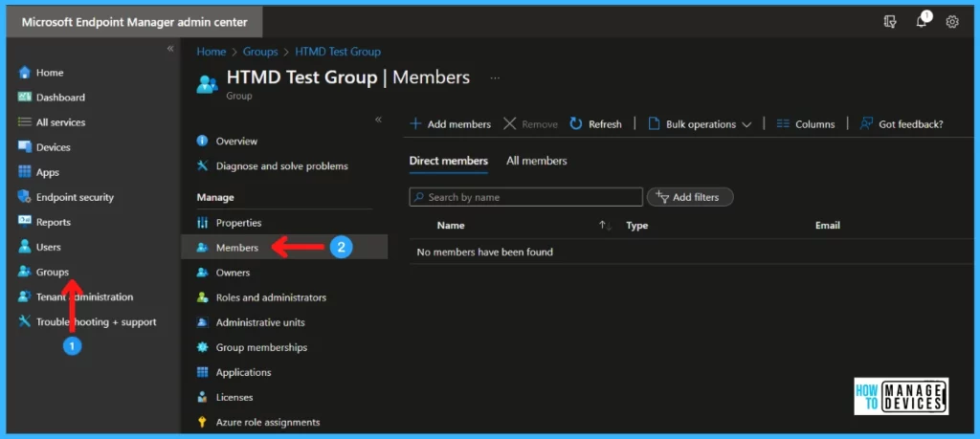Click the Overview info icon
Image resolution: width=980 pixels, height=439 pixels.
[x=202, y=141]
